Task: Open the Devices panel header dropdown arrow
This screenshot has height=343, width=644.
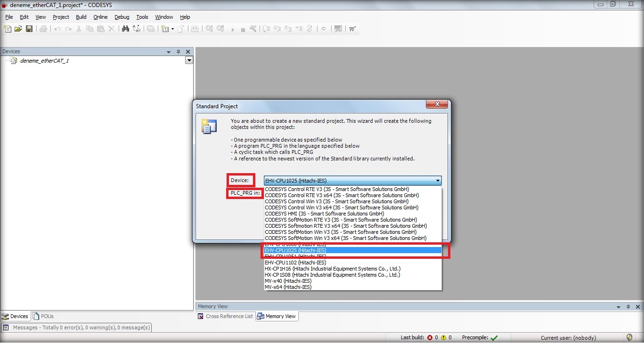Action: tap(169, 52)
